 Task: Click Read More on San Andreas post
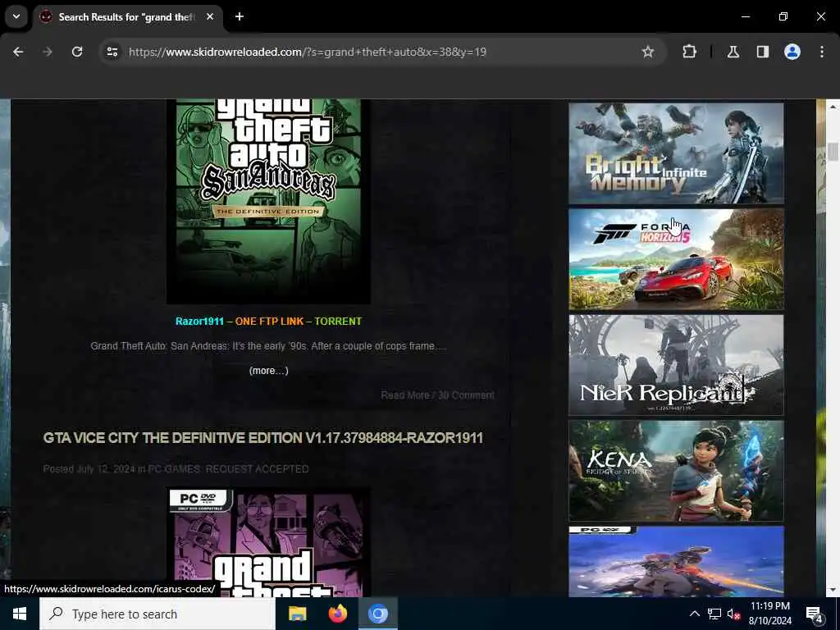click(405, 395)
